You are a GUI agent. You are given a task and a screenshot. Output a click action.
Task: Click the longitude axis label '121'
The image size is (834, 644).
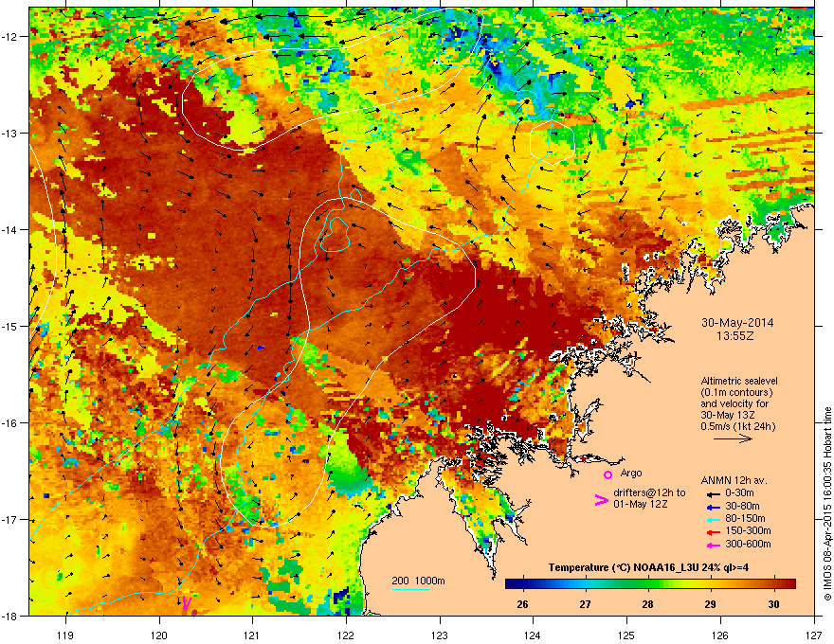pos(252,635)
